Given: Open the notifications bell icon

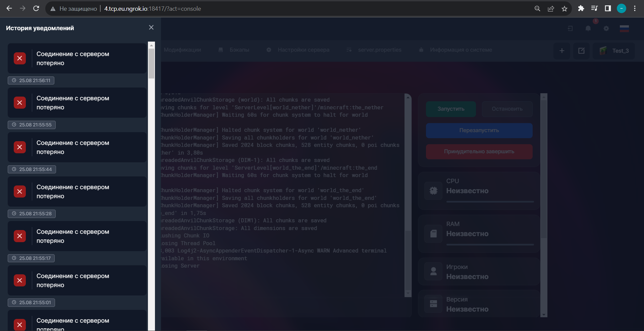Looking at the screenshot, I should (x=588, y=29).
